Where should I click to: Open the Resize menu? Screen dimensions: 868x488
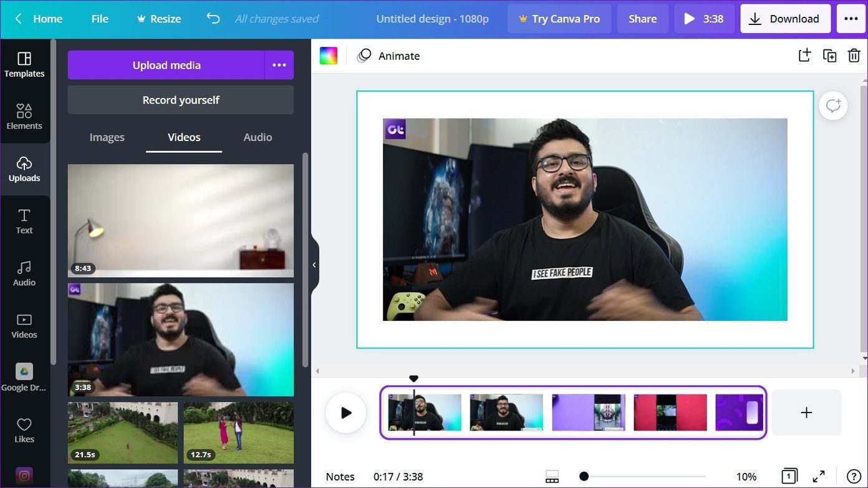pos(159,19)
